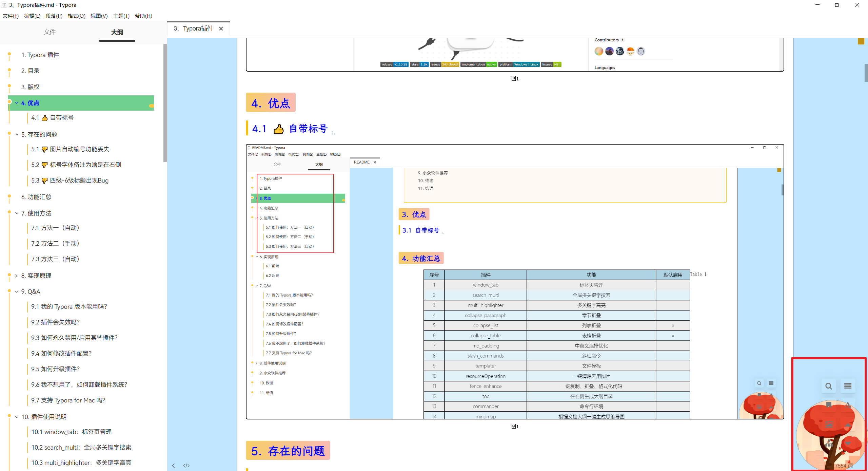Select outline item '5.1 图片自动编号功能丢失'
The height and width of the screenshot is (471, 868).
point(70,149)
